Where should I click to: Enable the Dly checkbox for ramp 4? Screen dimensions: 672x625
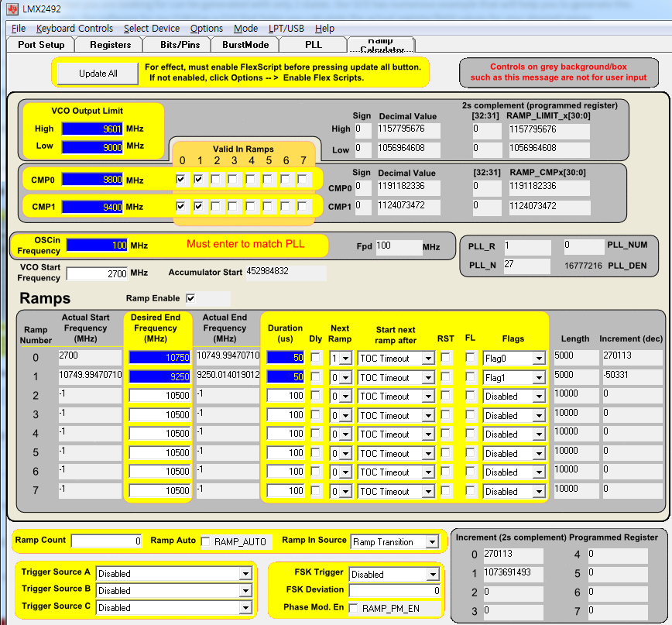(315, 433)
